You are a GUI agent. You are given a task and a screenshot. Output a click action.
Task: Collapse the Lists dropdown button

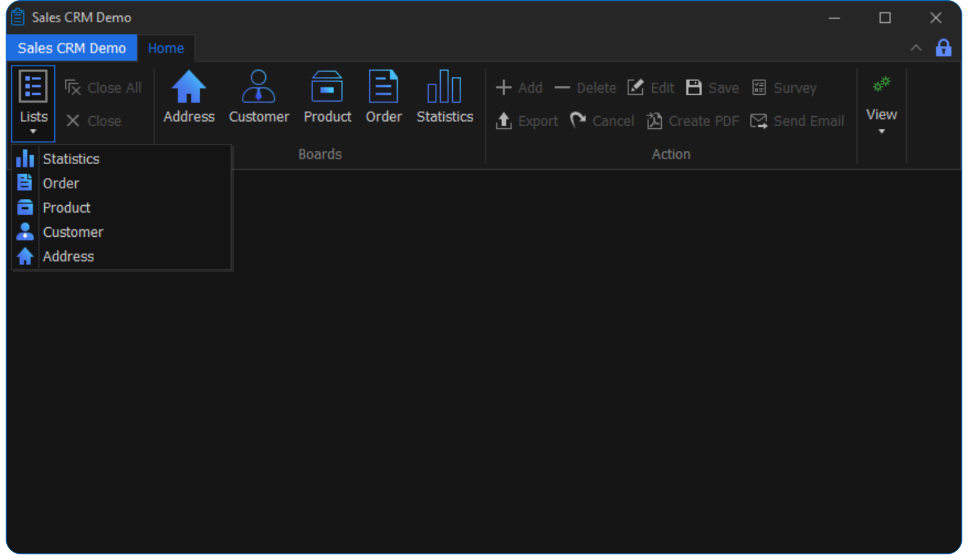(x=33, y=104)
